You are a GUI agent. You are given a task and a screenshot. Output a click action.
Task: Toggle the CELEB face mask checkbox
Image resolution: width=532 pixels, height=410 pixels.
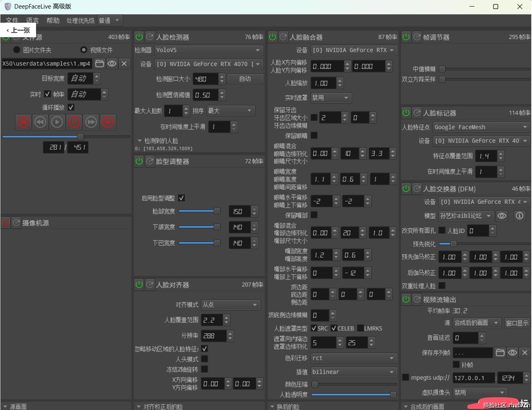[x=334, y=328]
